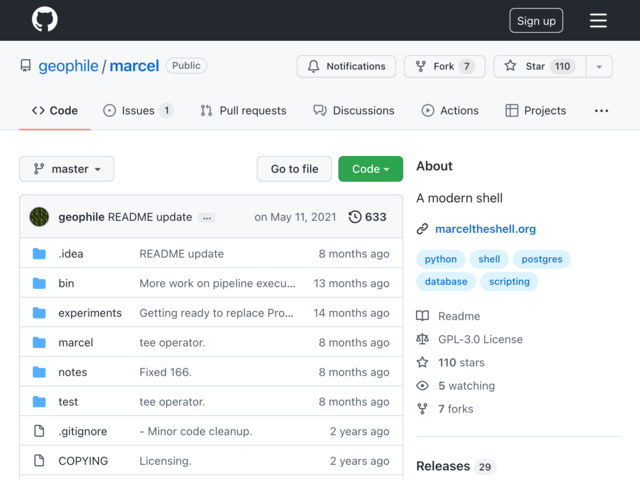Click the 'Fixed 166.' commit message
This screenshot has width=640, height=480.
[x=165, y=372]
